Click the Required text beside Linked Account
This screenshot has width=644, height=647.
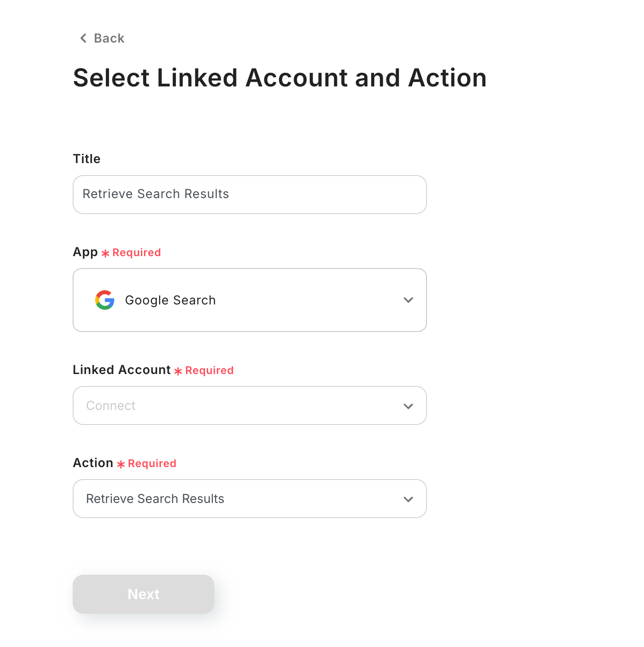click(209, 370)
